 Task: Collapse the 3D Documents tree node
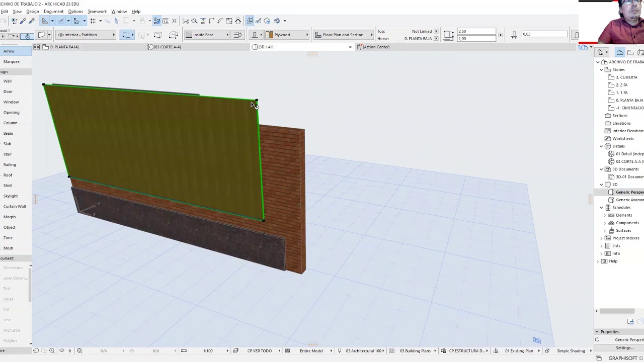click(601, 169)
